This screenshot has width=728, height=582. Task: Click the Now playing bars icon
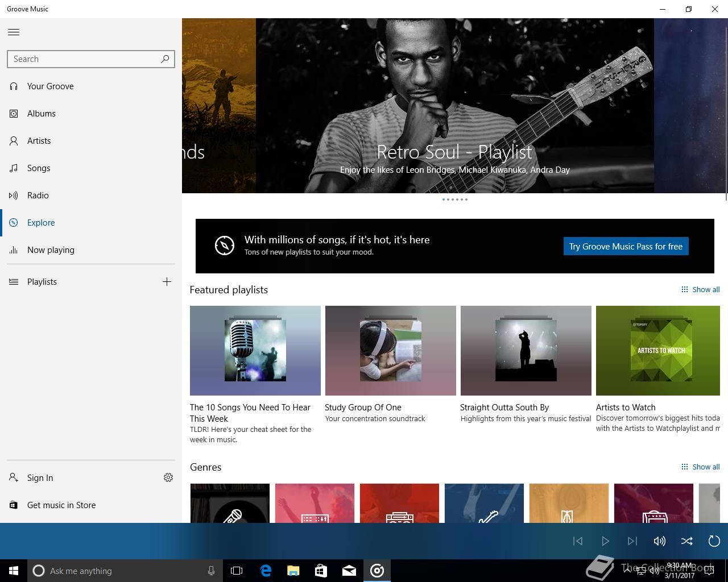click(x=14, y=250)
